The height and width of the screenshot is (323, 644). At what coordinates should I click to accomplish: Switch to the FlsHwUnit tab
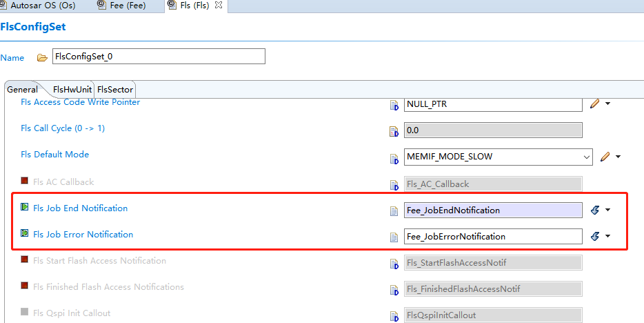[72, 89]
